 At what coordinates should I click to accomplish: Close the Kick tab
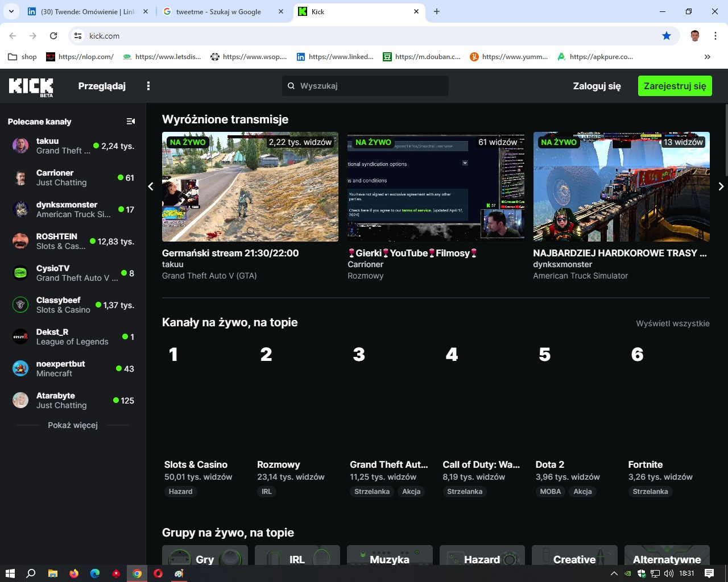click(416, 11)
